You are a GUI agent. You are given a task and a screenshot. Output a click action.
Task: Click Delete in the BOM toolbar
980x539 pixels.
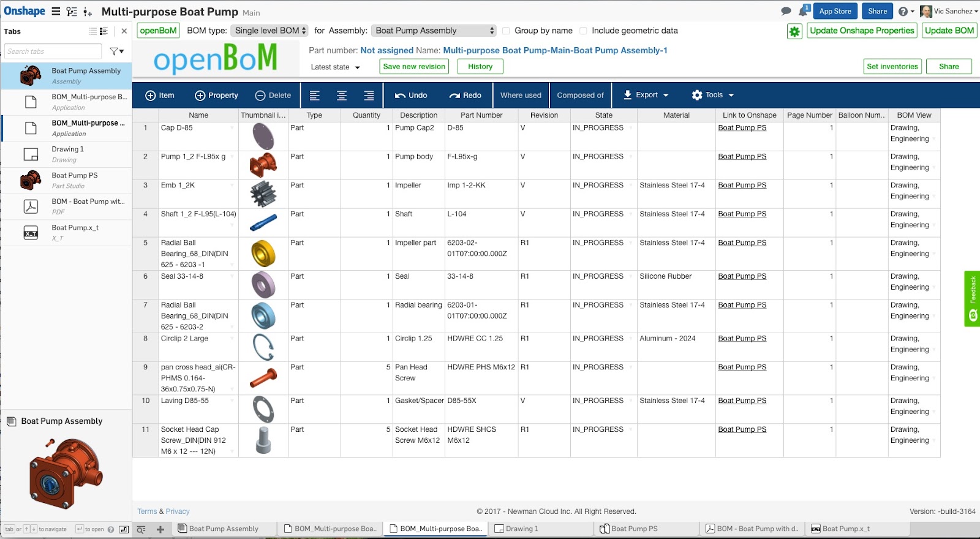[x=273, y=96]
